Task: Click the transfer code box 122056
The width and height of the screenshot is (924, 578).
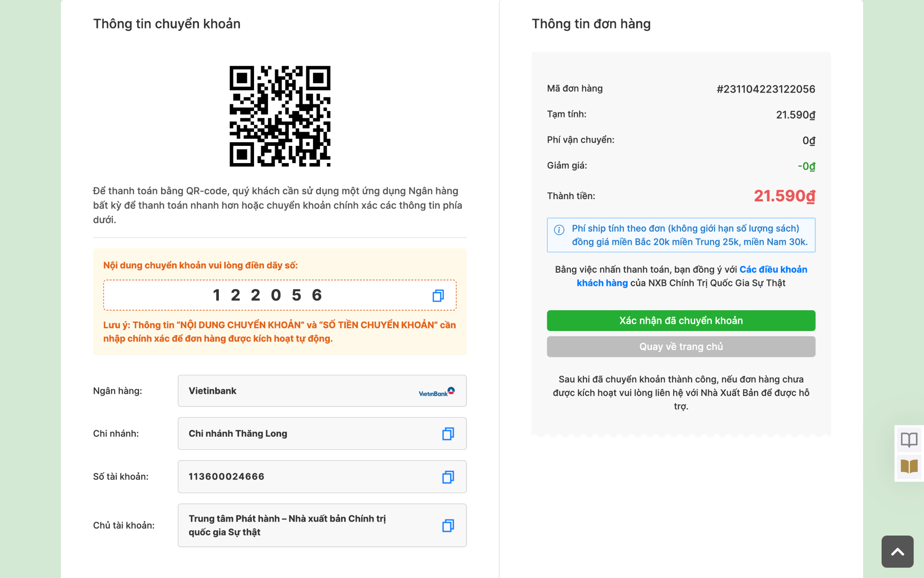Action: (280, 295)
